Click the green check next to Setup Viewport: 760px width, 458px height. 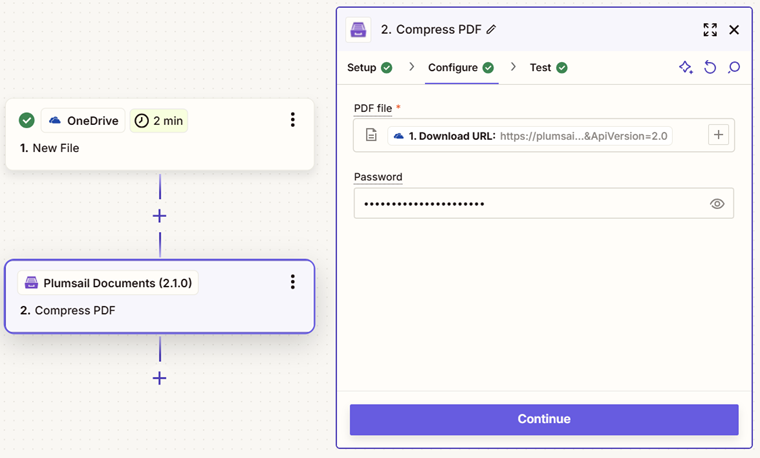pos(386,68)
